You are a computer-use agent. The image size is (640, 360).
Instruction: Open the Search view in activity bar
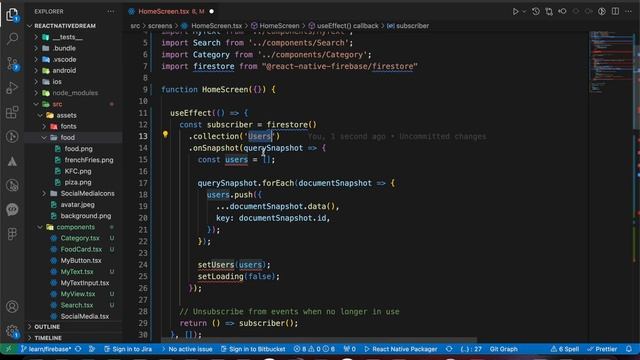(x=12, y=39)
